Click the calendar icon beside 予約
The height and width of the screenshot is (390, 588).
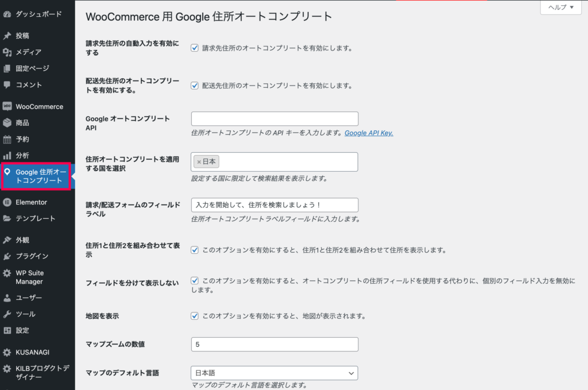pos(7,140)
